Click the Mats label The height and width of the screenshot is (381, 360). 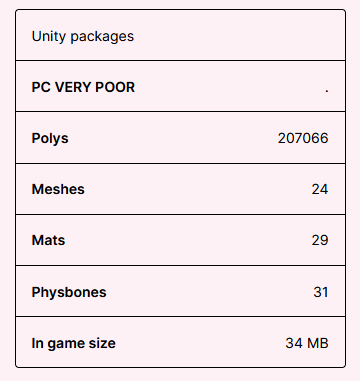pos(48,240)
